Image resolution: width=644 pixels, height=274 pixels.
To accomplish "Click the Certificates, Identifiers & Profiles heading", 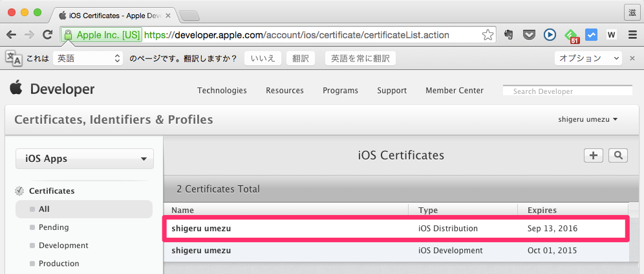I will point(114,120).
